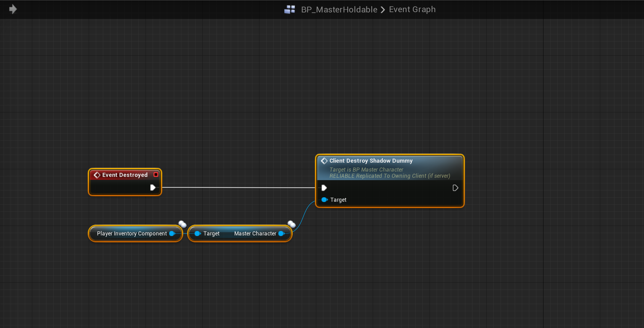
Task: Click Client Destroy Shadow Dummy exec input pin
Action: pos(324,188)
